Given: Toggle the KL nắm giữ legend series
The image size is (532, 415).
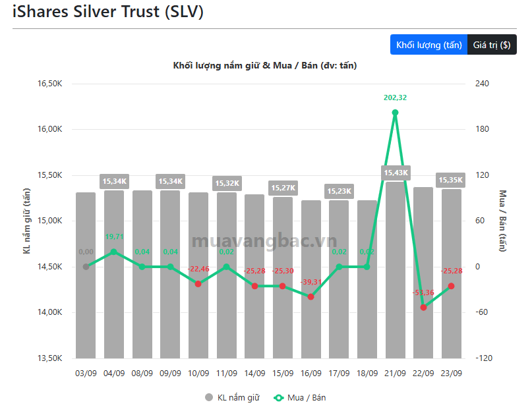Looking at the screenshot, I should 233,397.
